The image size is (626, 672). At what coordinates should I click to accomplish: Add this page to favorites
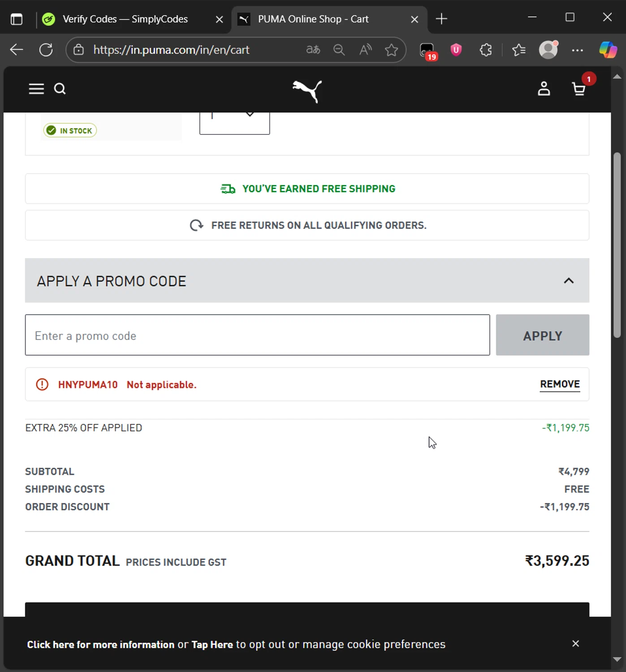point(392,50)
